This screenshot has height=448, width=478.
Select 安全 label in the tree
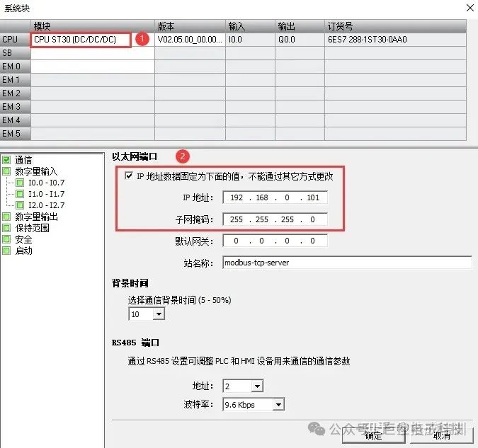click(23, 239)
